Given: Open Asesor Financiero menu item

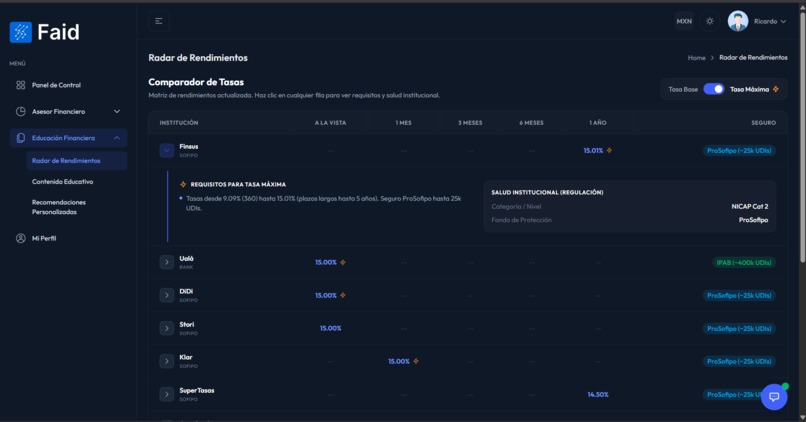Looking at the screenshot, I should (x=68, y=112).
